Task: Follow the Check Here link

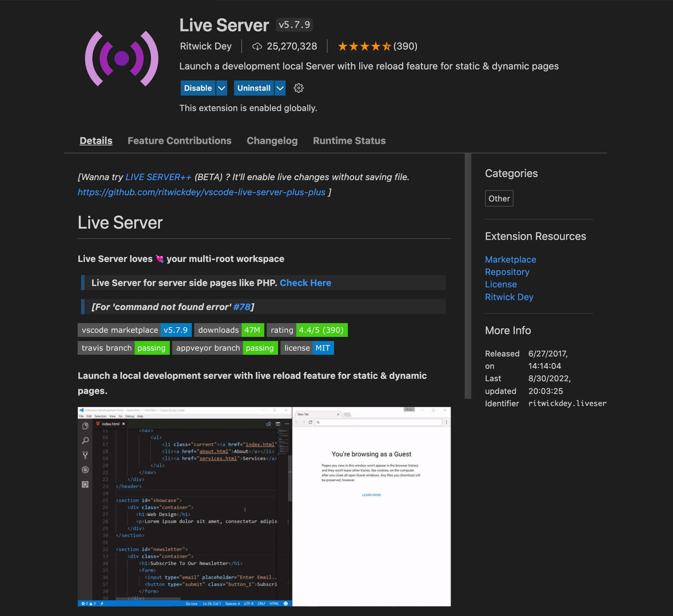Action: [x=305, y=283]
